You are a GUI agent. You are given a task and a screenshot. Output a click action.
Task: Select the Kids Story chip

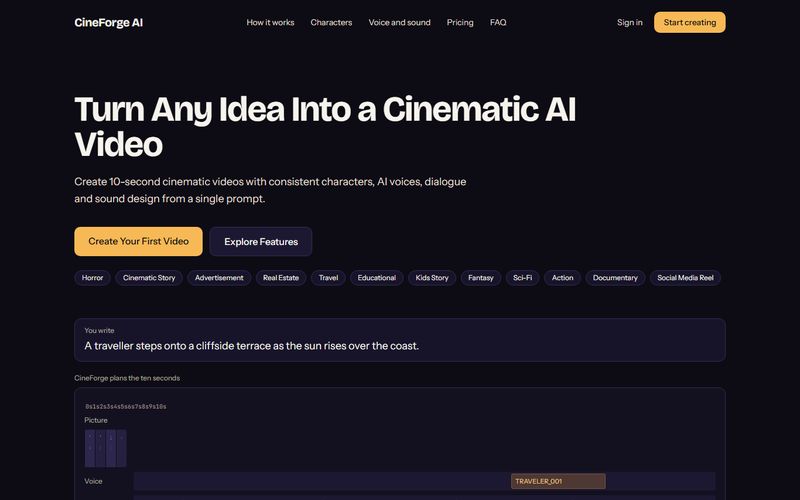[432, 278]
